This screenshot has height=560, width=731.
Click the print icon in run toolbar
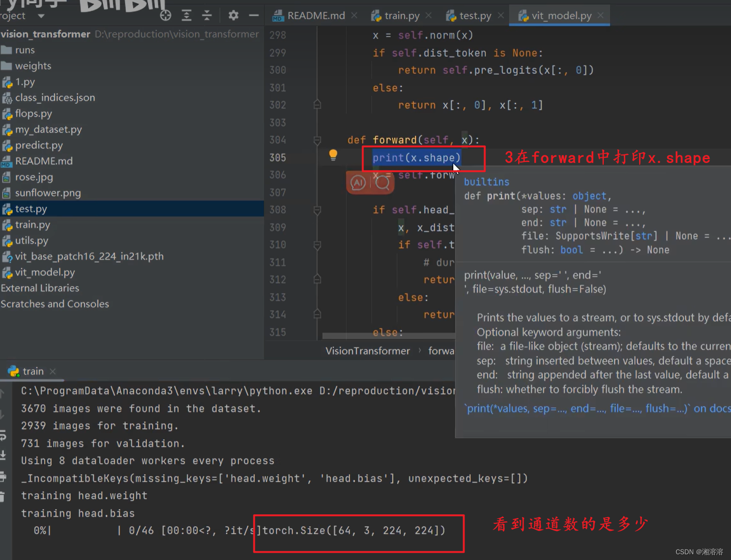click(x=3, y=476)
